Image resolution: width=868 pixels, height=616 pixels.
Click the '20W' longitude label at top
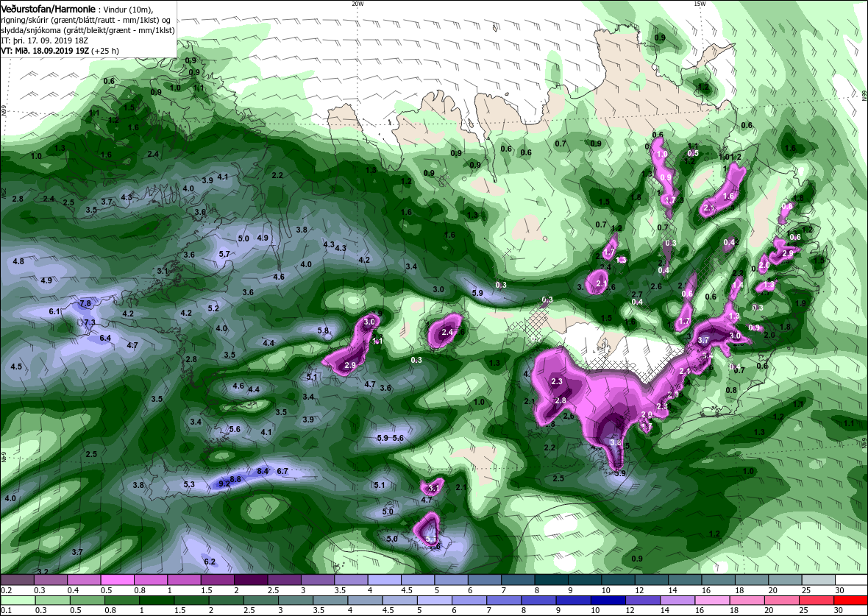tap(358, 4)
